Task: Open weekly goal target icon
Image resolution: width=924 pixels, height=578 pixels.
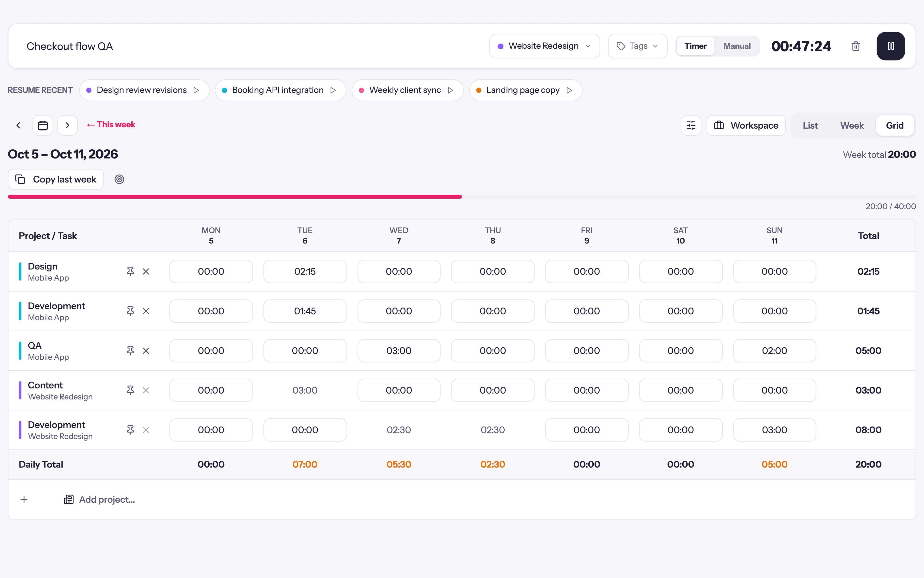Action: [x=120, y=179]
